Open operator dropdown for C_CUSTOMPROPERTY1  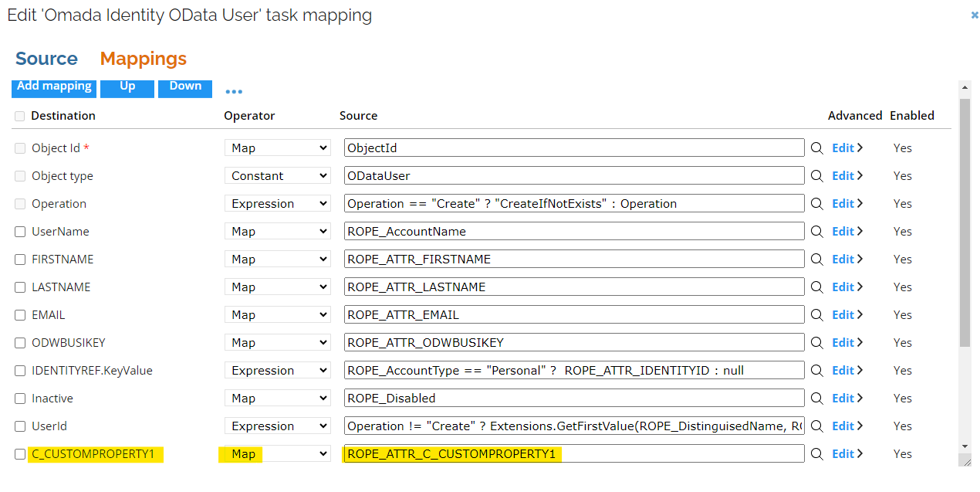(278, 454)
